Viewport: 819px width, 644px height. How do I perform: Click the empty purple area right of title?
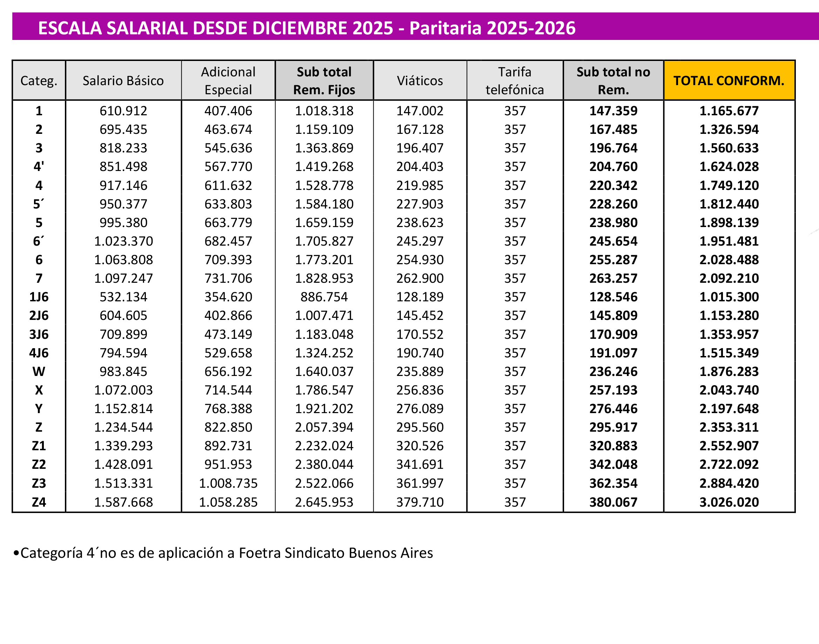coord(698,26)
